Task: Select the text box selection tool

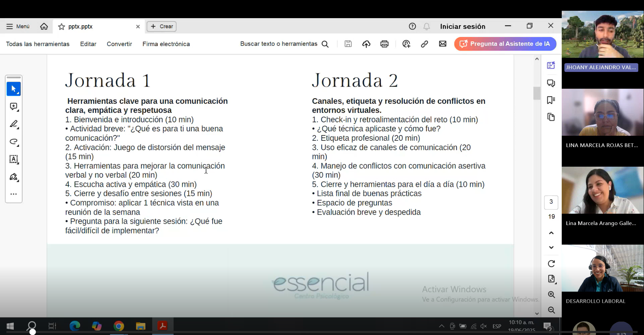Action: point(14,159)
